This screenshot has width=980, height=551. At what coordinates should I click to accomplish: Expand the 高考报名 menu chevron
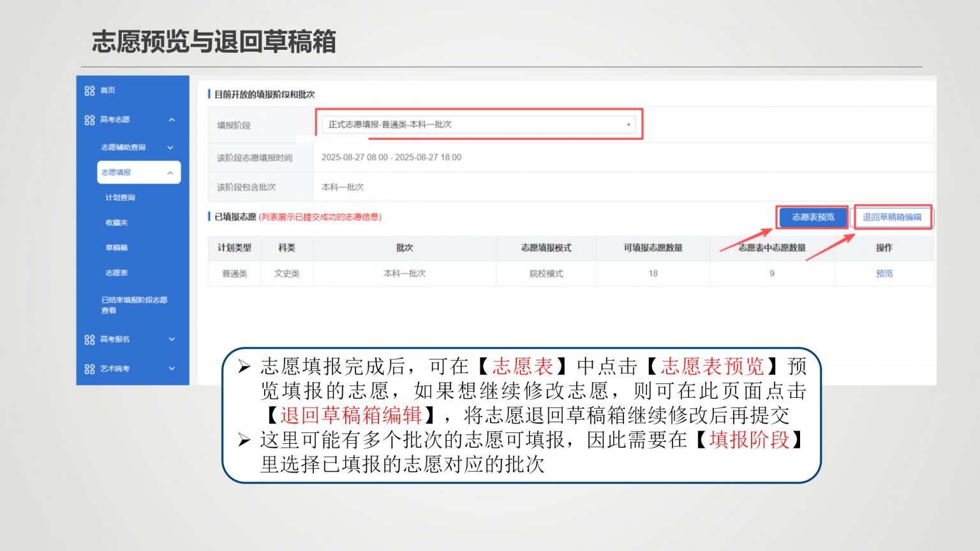172,339
